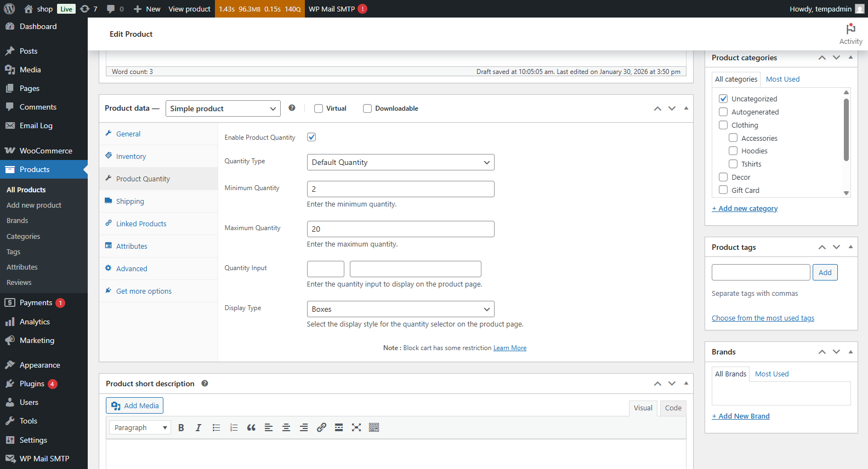Viewport: 868px width, 469px height.
Task: Click the Add new category link
Action: [745, 209]
